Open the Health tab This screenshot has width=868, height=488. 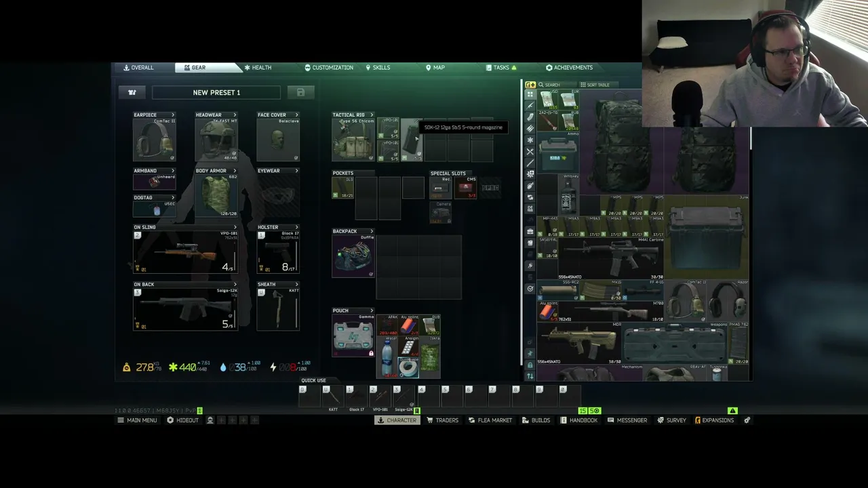(x=258, y=68)
